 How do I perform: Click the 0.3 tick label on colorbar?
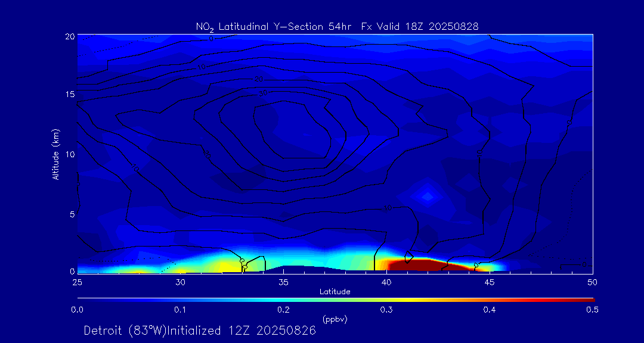tap(386, 310)
